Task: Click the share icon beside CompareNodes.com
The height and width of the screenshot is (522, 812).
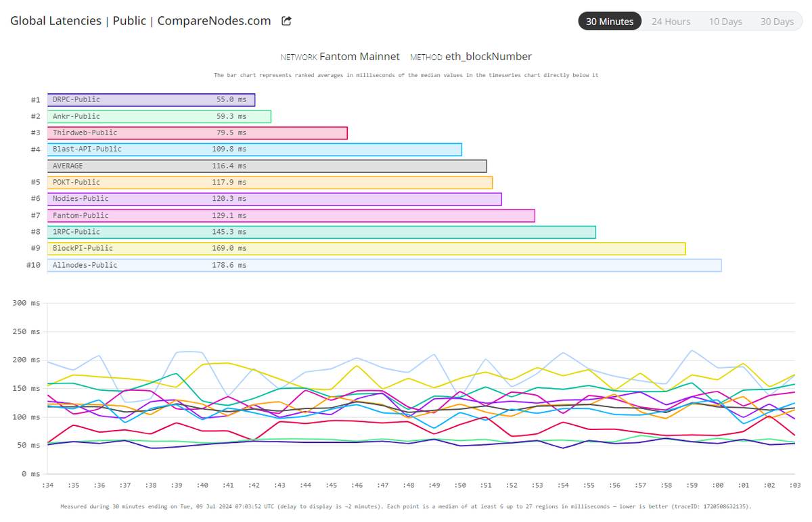Action: click(286, 21)
